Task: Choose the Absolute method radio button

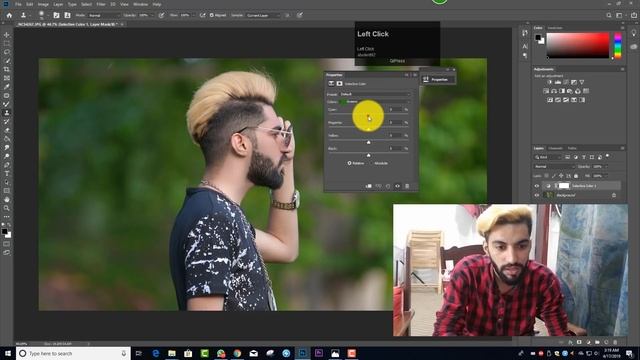Action: coord(371,163)
